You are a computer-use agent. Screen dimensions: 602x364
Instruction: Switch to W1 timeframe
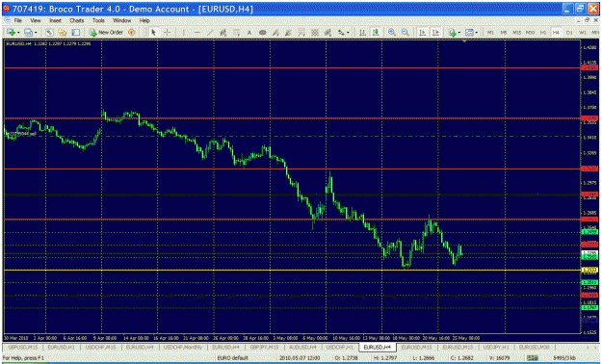click(583, 33)
